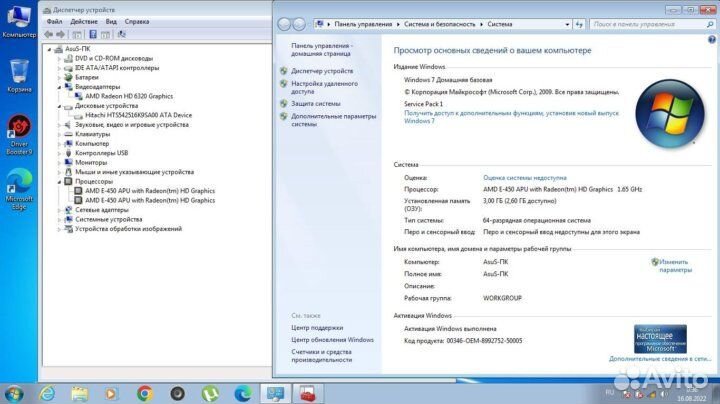Image resolution: width=720 pixels, height=404 pixels.
Task: Expand the Батареи node
Action: (x=59, y=77)
